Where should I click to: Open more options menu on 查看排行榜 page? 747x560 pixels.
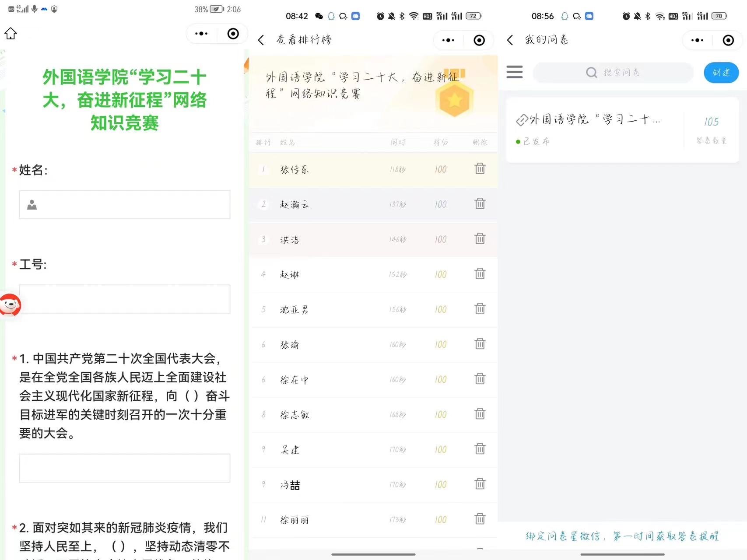[448, 40]
